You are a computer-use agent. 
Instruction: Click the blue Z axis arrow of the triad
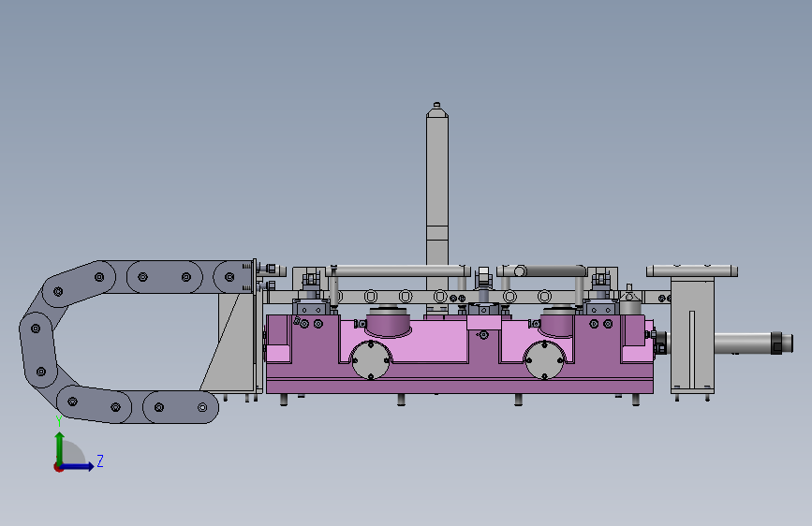(78, 466)
